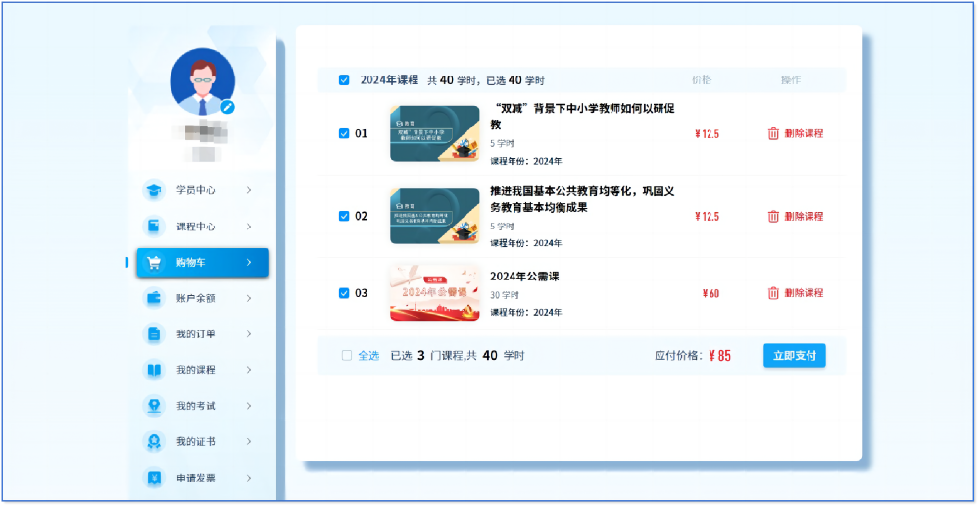Expand the 我的订单 chevron arrow
The width and height of the screenshot is (980, 507).
click(249, 333)
